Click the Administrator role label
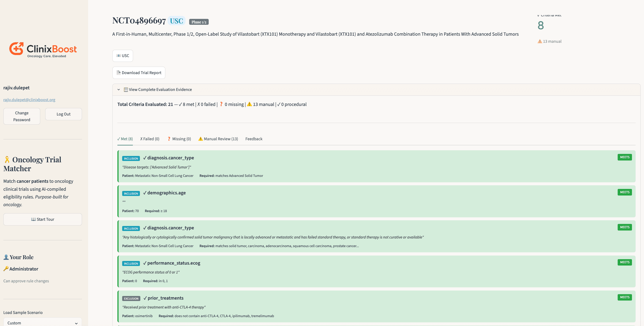The height and width of the screenshot is (326, 644). pos(24,269)
